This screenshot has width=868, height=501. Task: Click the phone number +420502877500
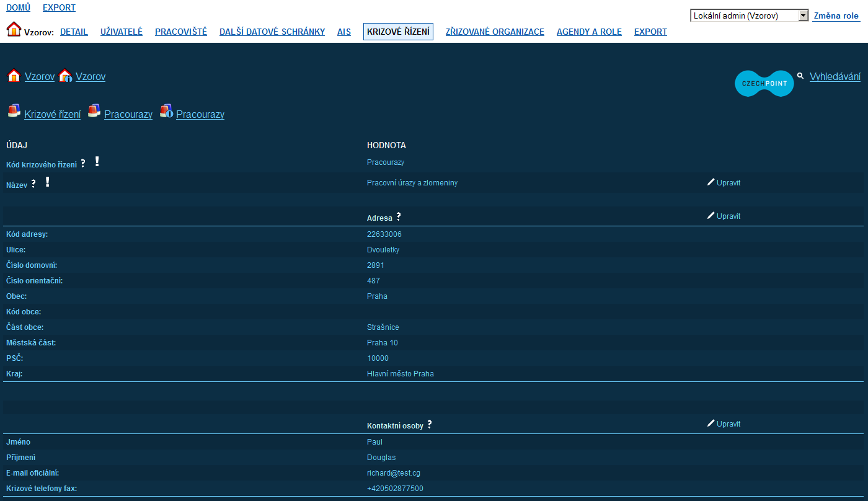click(x=395, y=489)
